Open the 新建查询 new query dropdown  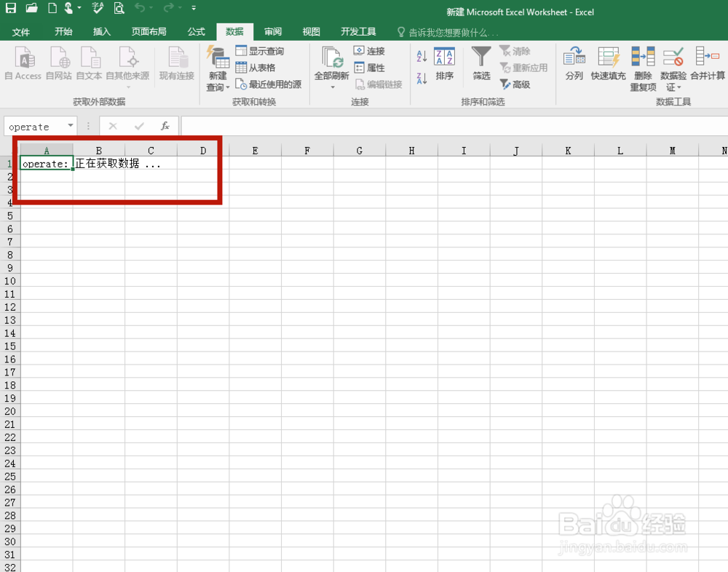218,68
